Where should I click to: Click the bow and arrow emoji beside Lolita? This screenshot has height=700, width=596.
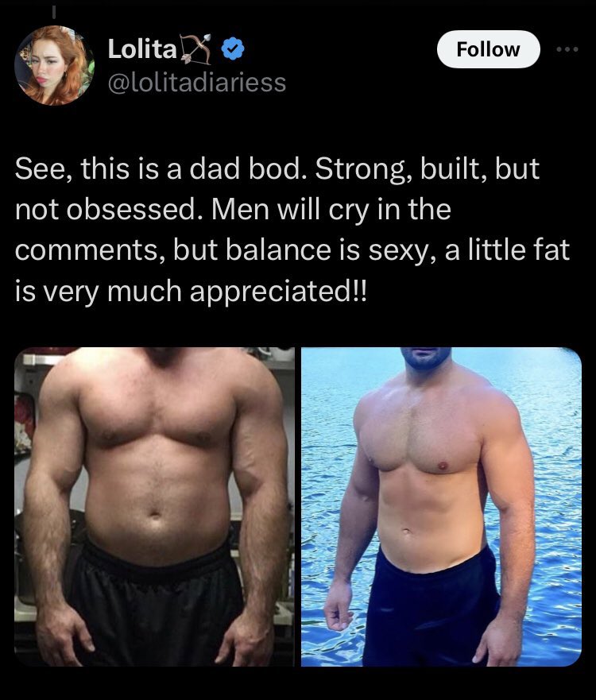[195, 48]
